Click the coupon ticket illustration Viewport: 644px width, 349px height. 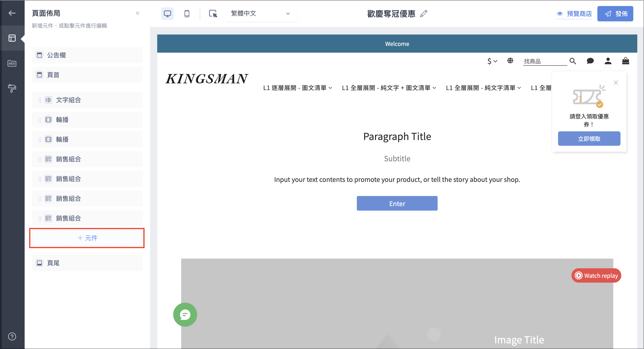pyautogui.click(x=589, y=96)
